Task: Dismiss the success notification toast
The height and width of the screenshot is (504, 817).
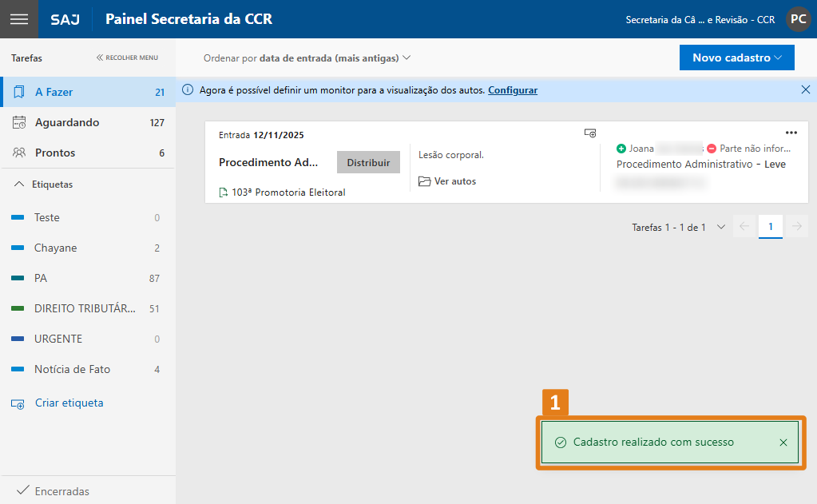Action: tap(783, 442)
